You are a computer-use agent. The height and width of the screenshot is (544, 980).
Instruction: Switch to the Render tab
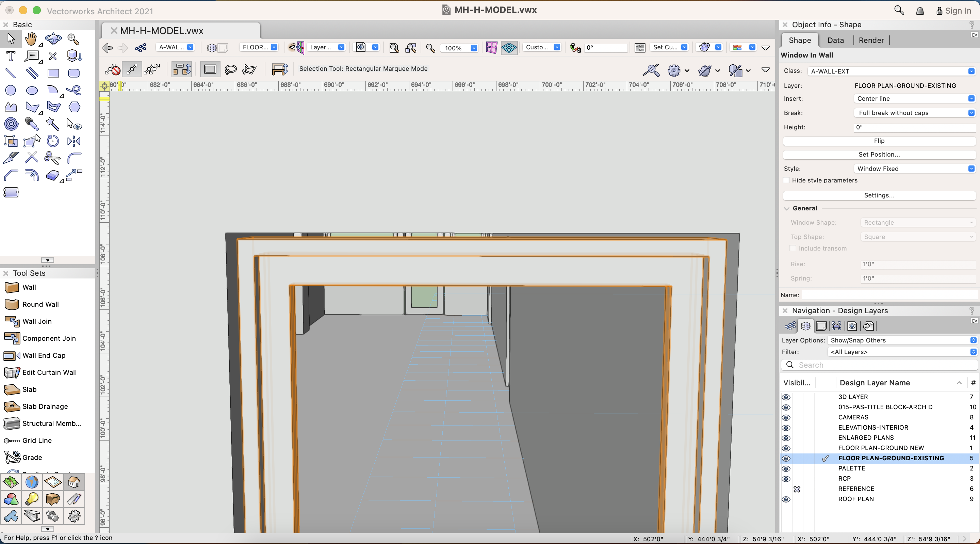pyautogui.click(x=871, y=41)
